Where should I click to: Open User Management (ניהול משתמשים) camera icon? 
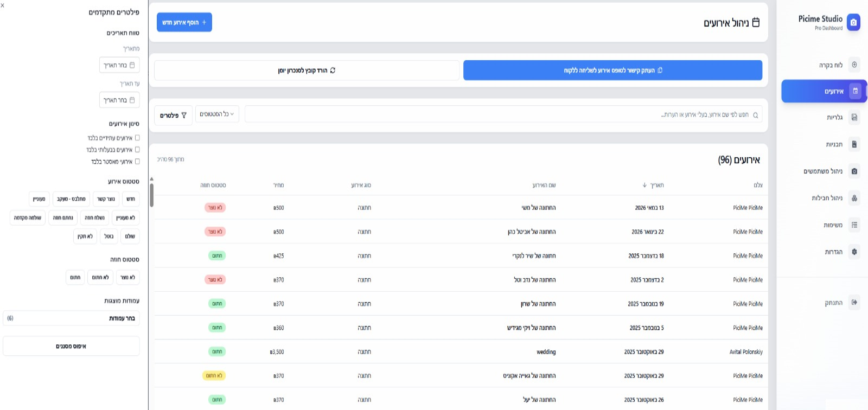click(x=854, y=171)
